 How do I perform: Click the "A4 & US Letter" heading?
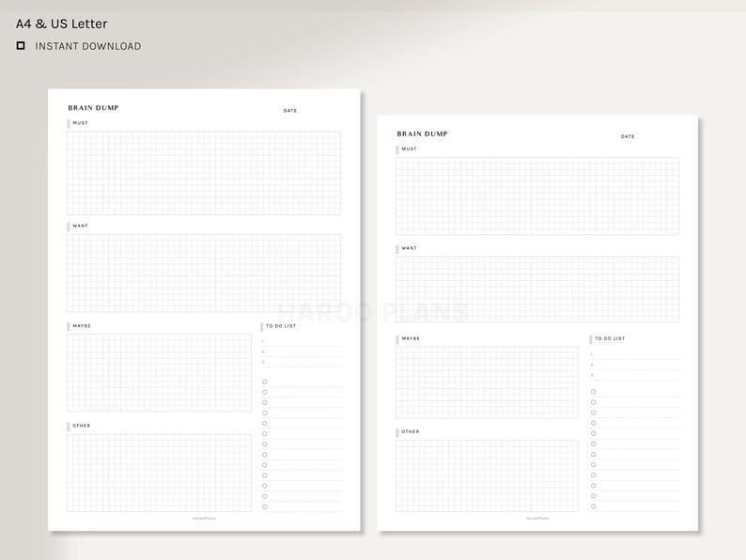(61, 23)
